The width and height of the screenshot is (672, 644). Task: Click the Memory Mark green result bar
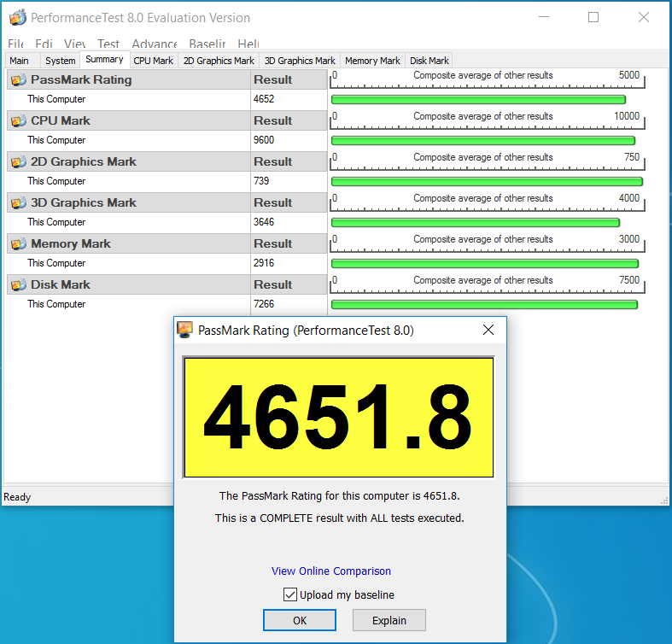point(485,264)
